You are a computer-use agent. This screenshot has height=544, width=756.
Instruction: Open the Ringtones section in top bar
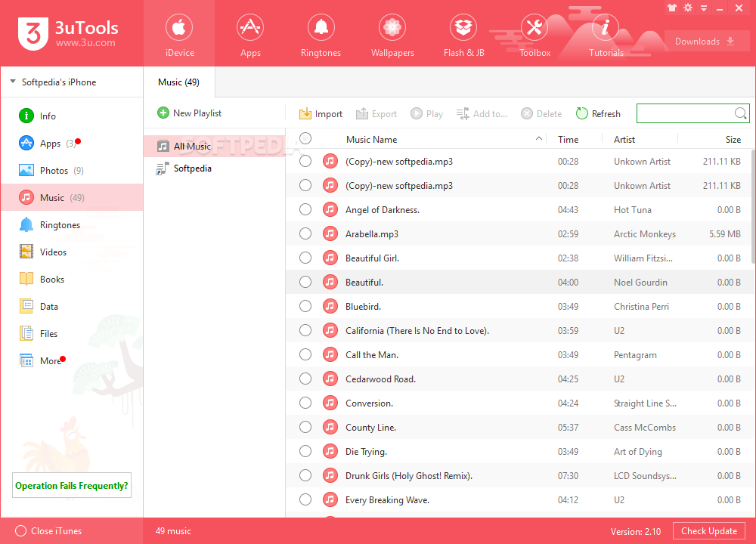click(321, 34)
